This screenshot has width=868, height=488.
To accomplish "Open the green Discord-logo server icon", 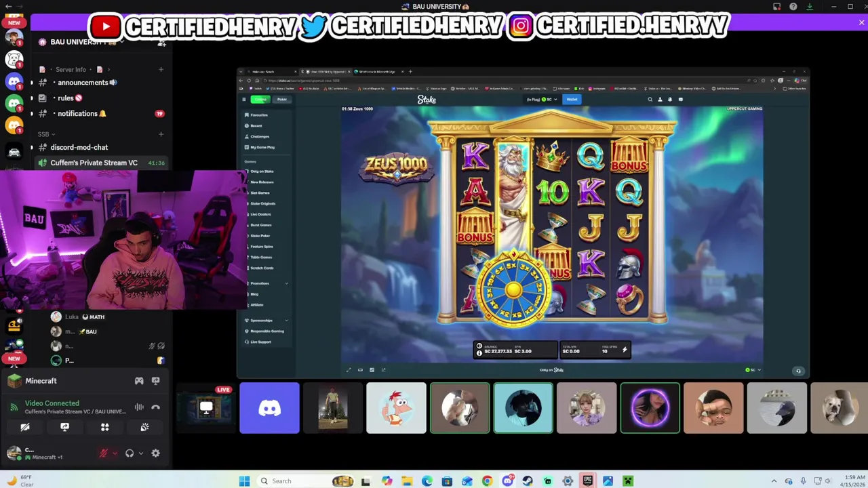I will point(14,103).
